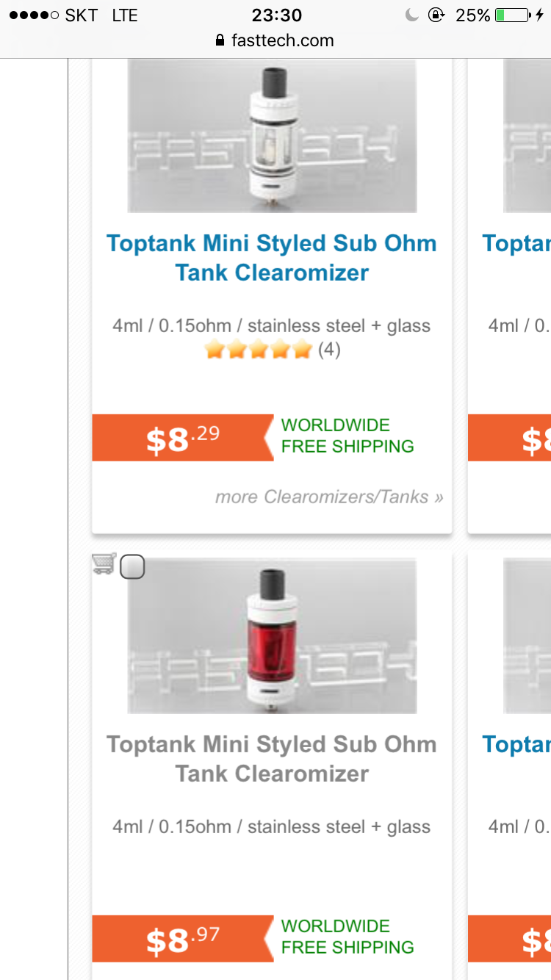Tap the rotation lock status icon
The height and width of the screenshot is (980, 551).
436,15
